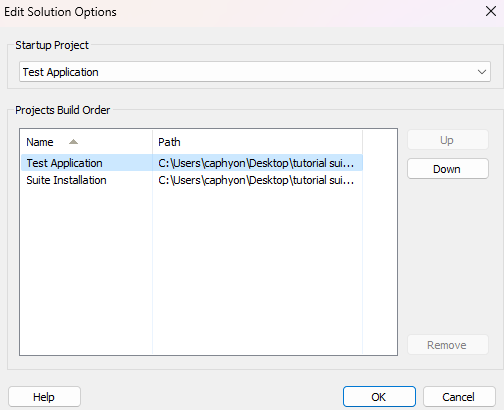Click the Startup Project combo box field

(255, 72)
